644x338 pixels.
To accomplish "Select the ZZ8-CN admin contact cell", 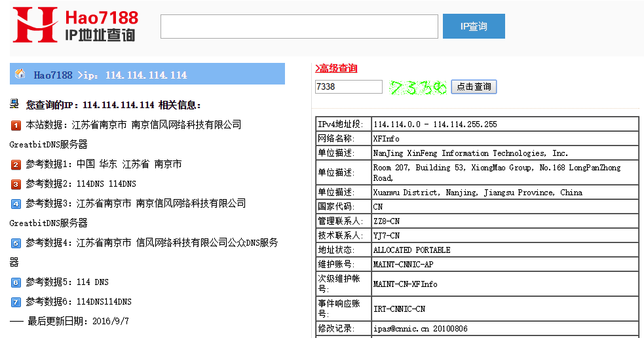I will 504,221.
